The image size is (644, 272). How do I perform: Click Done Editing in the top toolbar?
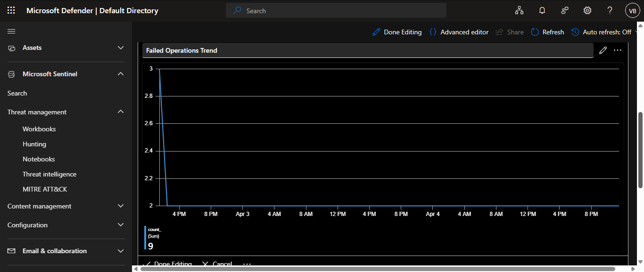click(x=397, y=32)
